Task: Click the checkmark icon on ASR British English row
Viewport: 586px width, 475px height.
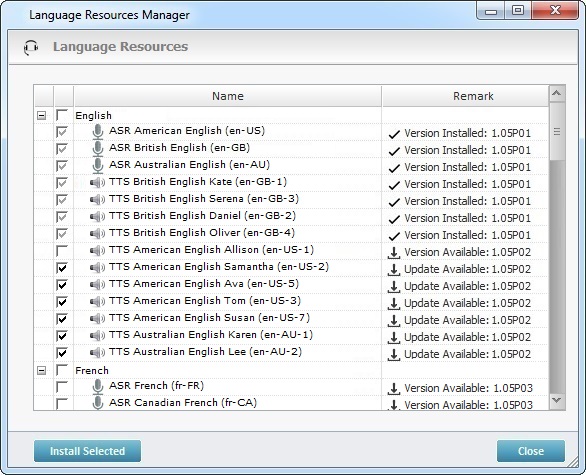Action: click(x=394, y=151)
